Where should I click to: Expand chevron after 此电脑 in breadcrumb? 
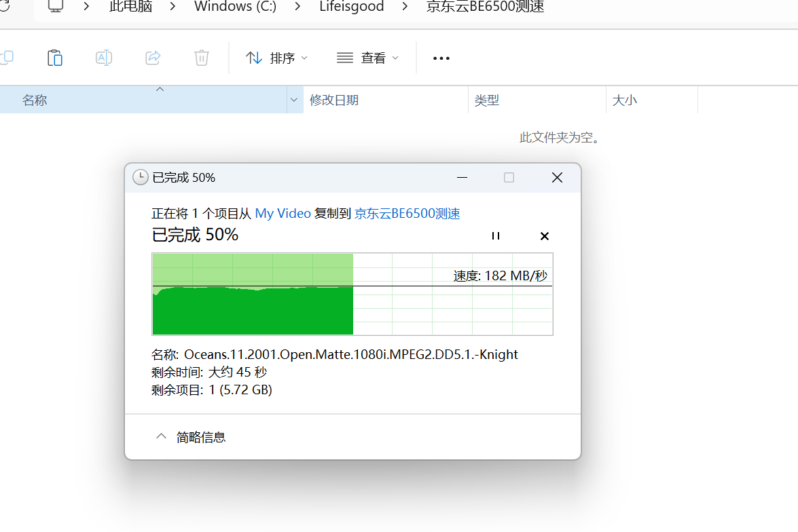pyautogui.click(x=173, y=7)
